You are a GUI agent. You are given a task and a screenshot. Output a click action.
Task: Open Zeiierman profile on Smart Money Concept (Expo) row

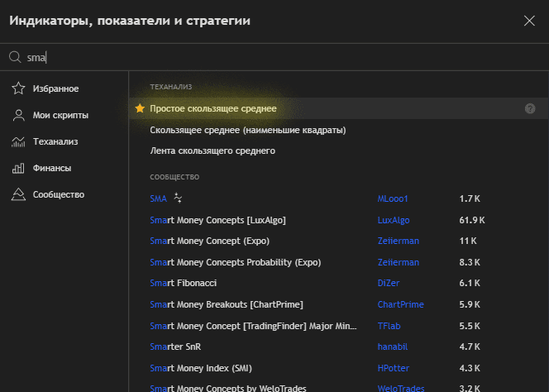pos(398,241)
